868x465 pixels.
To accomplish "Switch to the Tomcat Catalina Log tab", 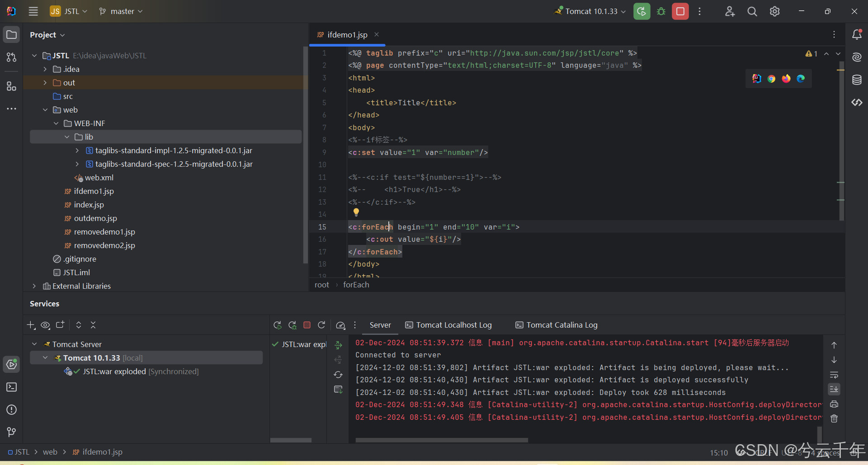I will point(556,325).
